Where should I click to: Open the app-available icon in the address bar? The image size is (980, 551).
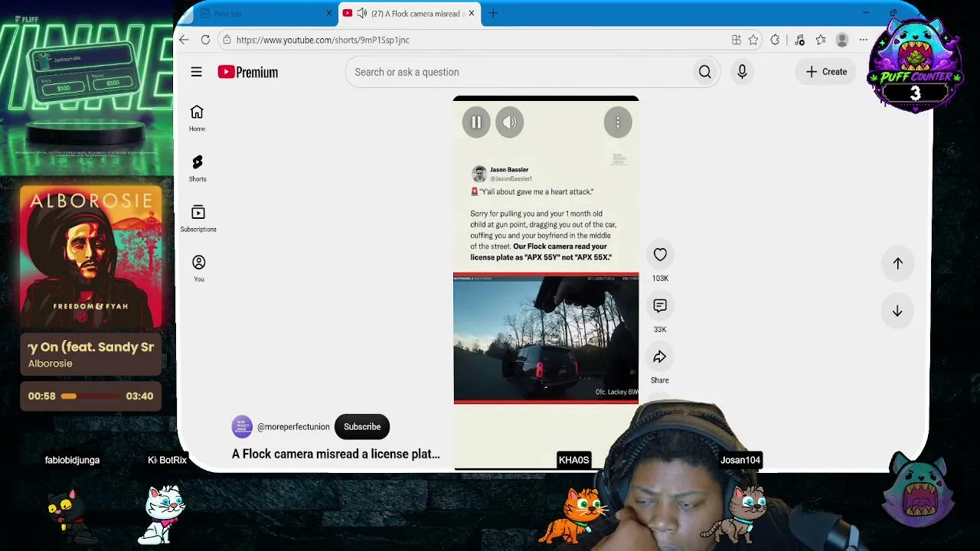coord(736,40)
